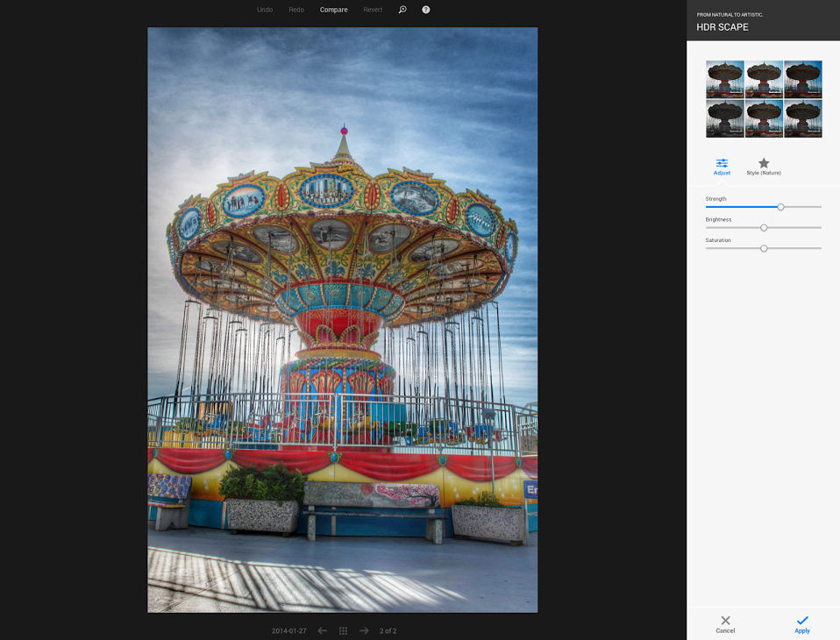Click the help question mark icon
This screenshot has width=840, height=640.
(426, 10)
